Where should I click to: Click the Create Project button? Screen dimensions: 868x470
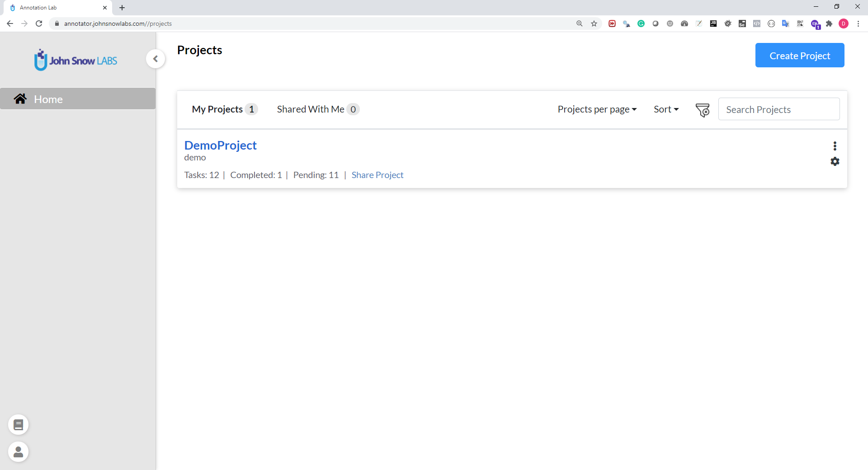(800, 55)
